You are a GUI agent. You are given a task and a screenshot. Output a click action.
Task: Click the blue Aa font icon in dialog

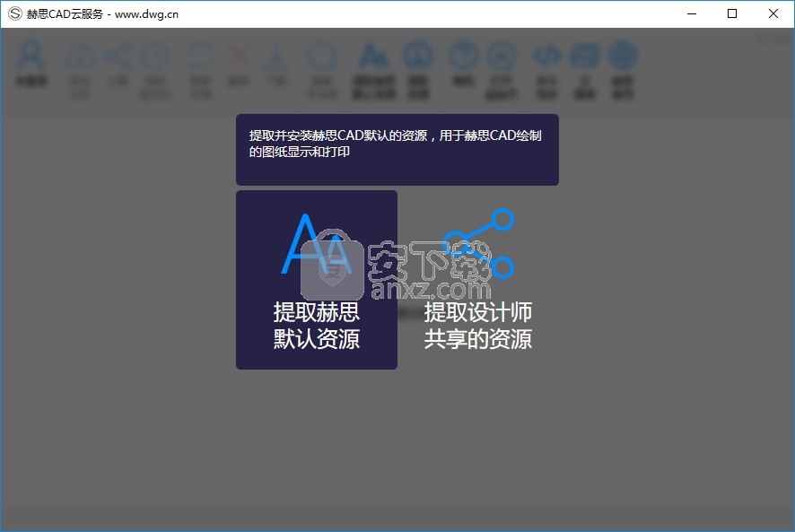coord(317,244)
